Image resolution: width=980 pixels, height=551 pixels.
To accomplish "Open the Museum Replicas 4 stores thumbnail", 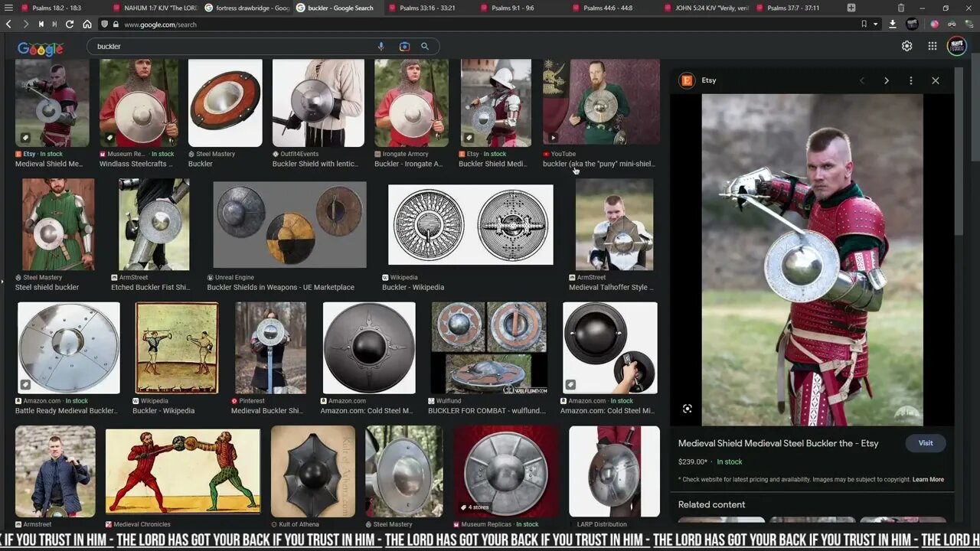I will (506, 471).
